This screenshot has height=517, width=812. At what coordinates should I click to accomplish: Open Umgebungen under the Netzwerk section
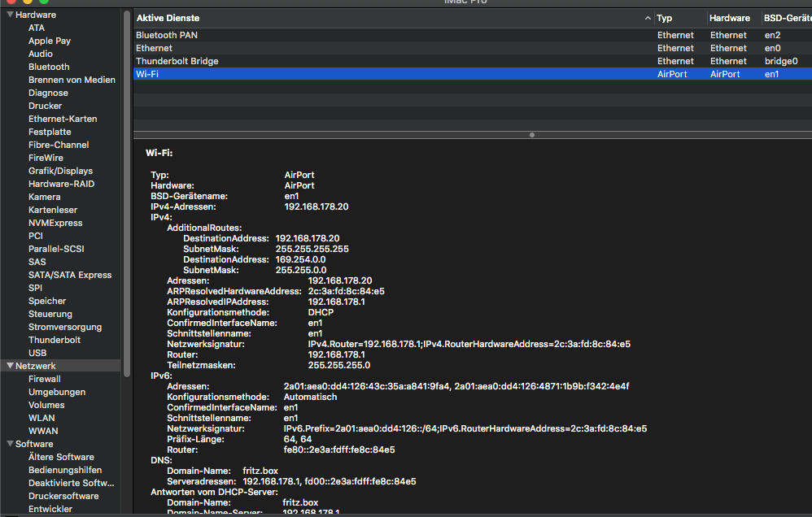point(57,392)
